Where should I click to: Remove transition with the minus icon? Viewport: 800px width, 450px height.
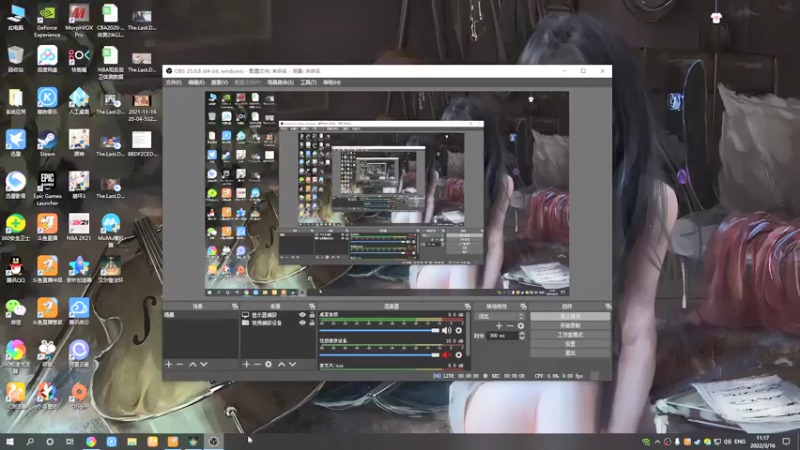tap(510, 326)
